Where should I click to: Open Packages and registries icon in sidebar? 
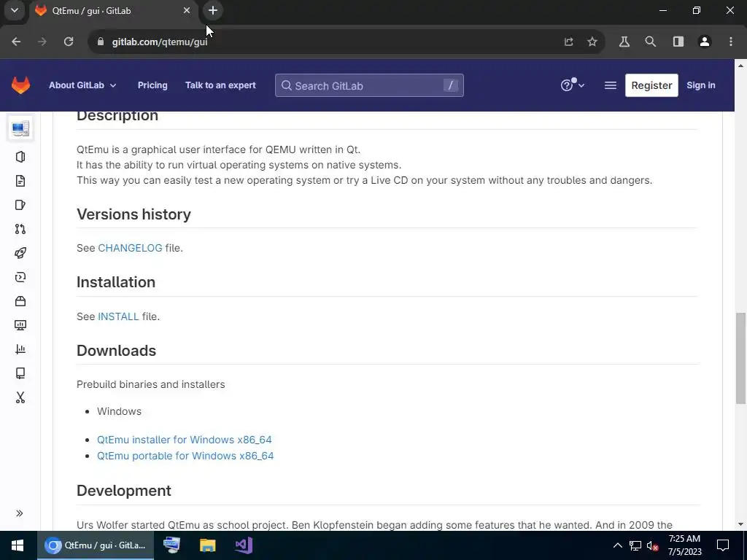click(x=20, y=301)
